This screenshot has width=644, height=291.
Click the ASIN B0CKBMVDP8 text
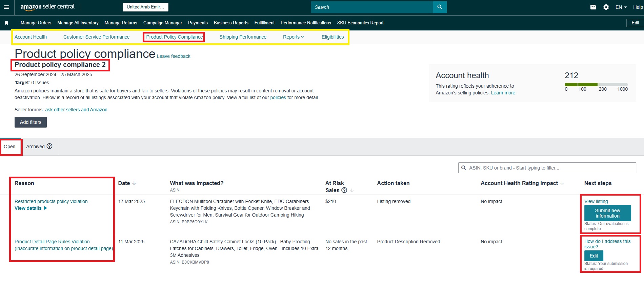click(x=189, y=262)
